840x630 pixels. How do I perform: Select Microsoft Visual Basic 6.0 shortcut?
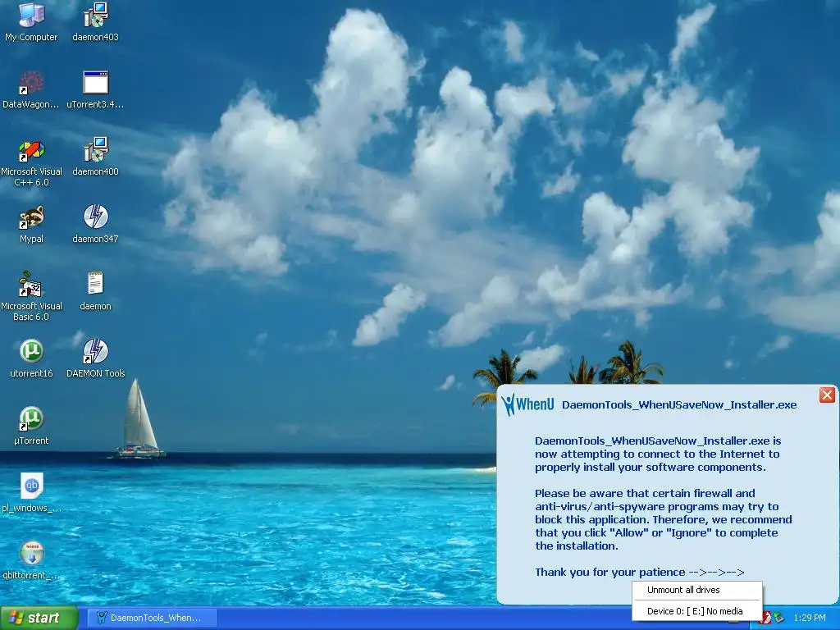pyautogui.click(x=31, y=297)
